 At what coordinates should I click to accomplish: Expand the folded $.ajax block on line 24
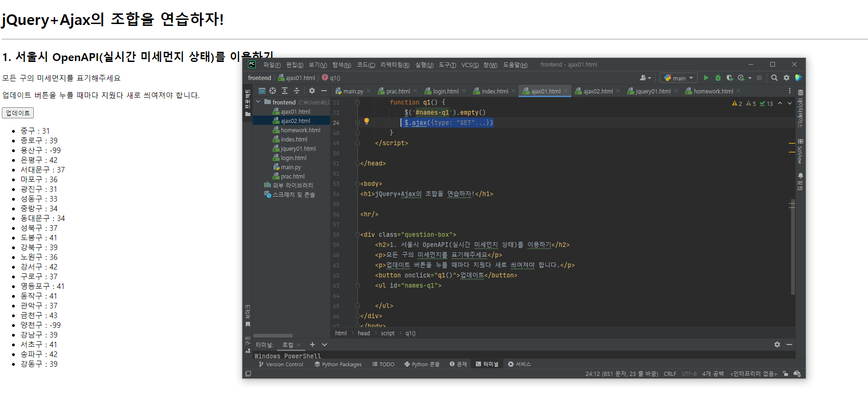[x=357, y=123]
